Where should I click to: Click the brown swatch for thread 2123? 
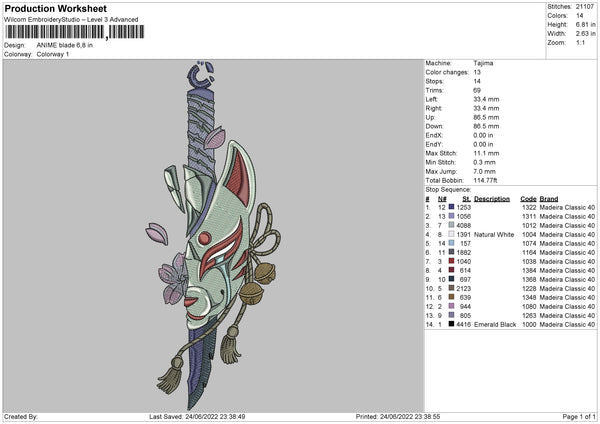pyautogui.click(x=452, y=288)
